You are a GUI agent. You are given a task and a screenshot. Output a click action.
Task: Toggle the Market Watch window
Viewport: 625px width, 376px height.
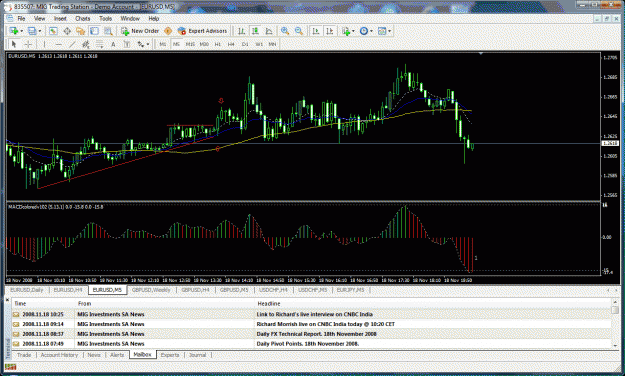click(x=53, y=31)
